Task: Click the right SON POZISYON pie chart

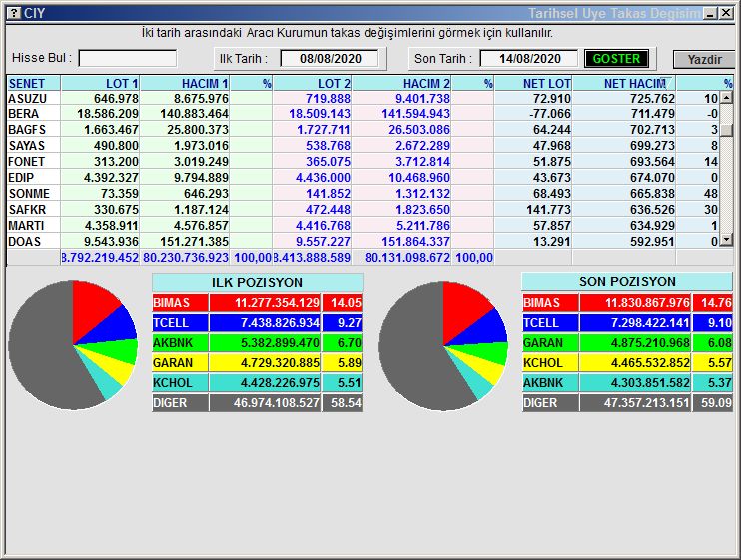Action: click(443, 346)
